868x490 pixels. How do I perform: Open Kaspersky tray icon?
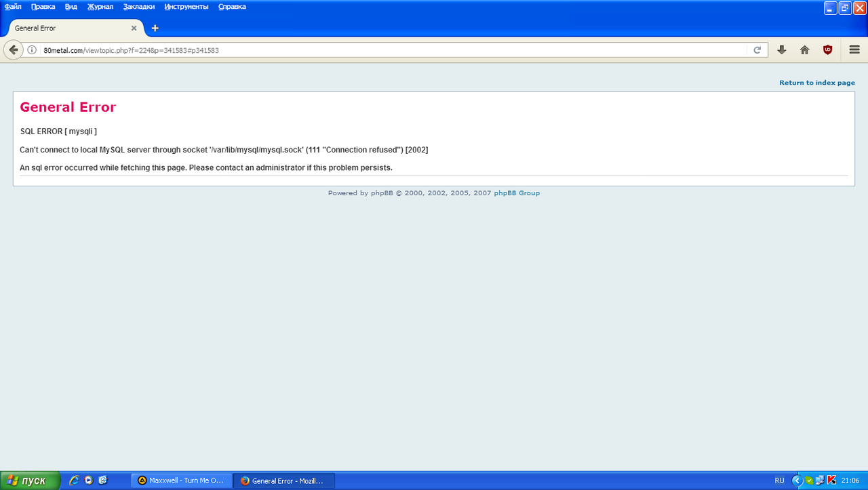(x=832, y=481)
